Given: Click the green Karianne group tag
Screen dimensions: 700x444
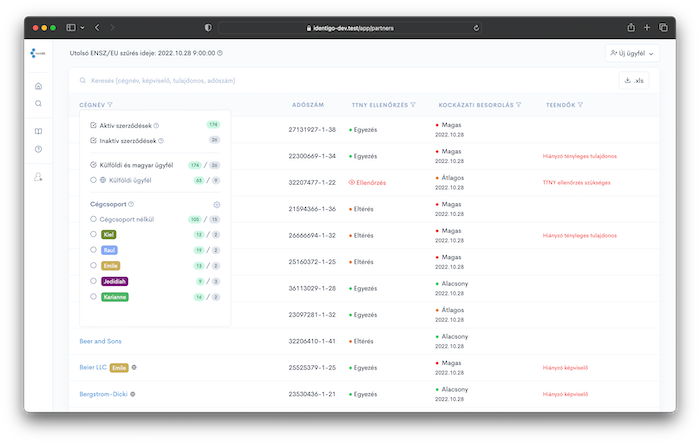Looking at the screenshot, I should pos(116,298).
